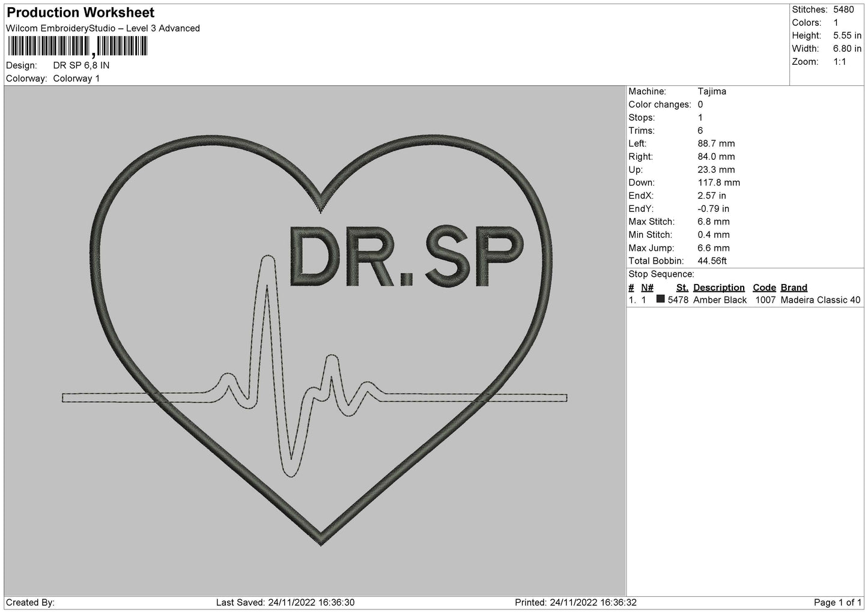Click the 'Stop Sequence:' heading
The width and height of the screenshot is (868, 613).
[661, 274]
